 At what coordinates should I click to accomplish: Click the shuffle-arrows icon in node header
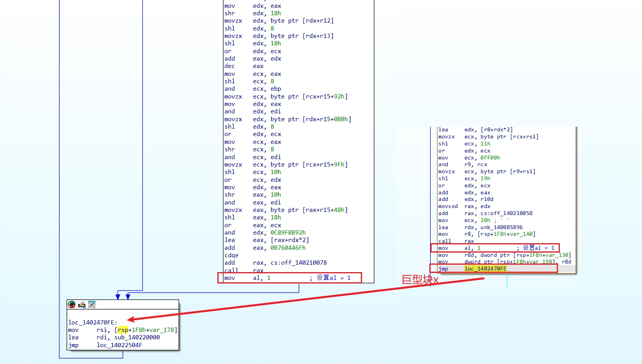pos(92,305)
